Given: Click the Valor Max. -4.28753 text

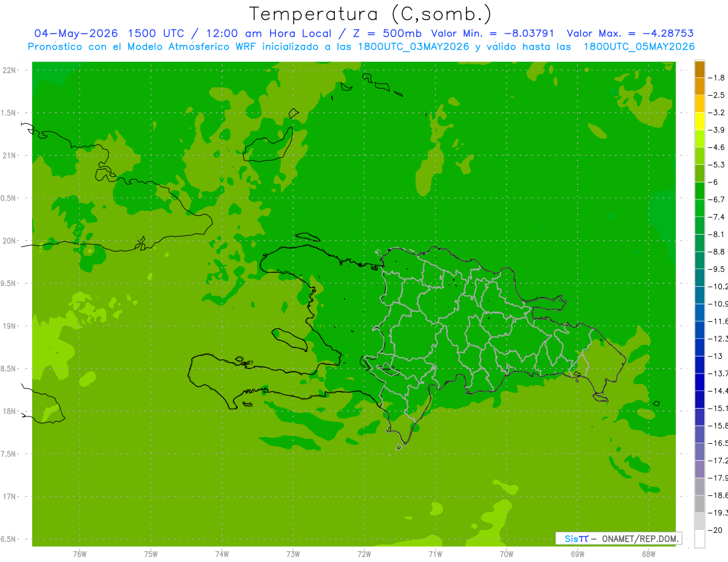Looking at the screenshot, I should coord(630,33).
